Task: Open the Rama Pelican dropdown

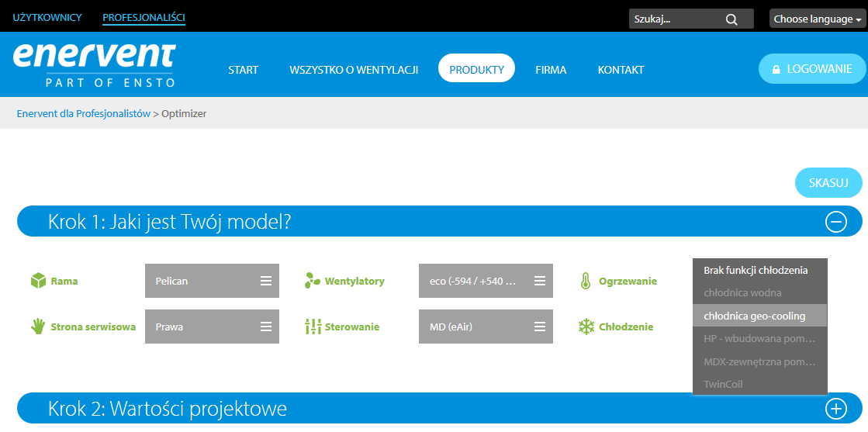Action: coord(212,281)
